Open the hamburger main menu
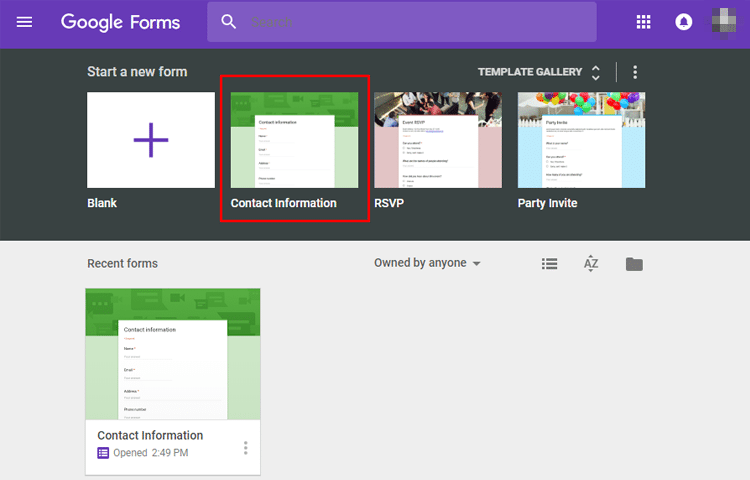The width and height of the screenshot is (750, 480). pyautogui.click(x=24, y=22)
